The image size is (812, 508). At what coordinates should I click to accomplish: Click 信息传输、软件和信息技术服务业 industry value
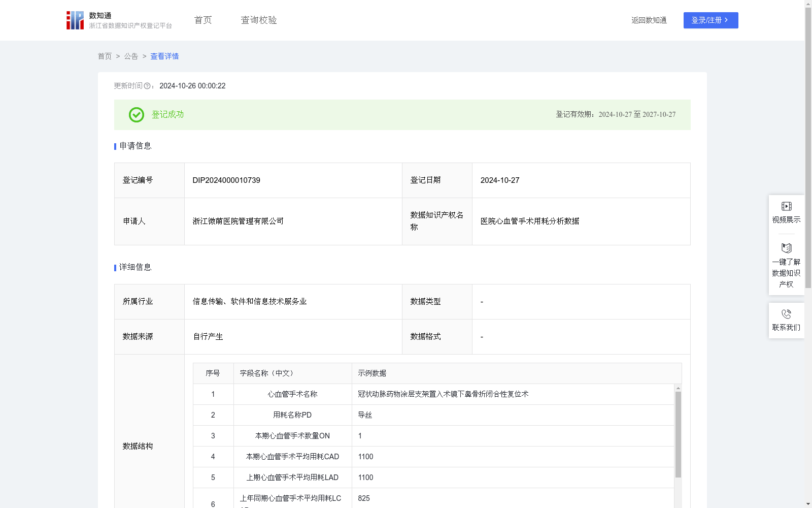[250, 302]
